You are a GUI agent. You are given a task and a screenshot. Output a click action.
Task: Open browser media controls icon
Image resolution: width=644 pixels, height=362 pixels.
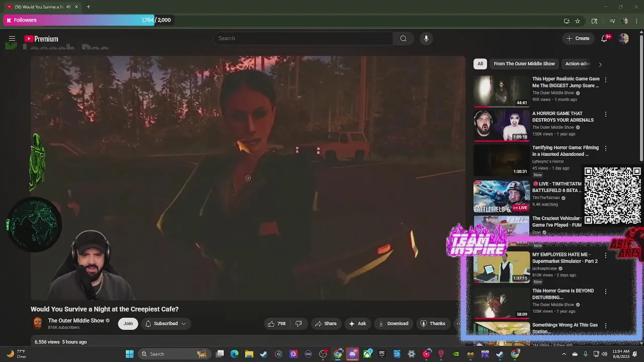[612, 21]
